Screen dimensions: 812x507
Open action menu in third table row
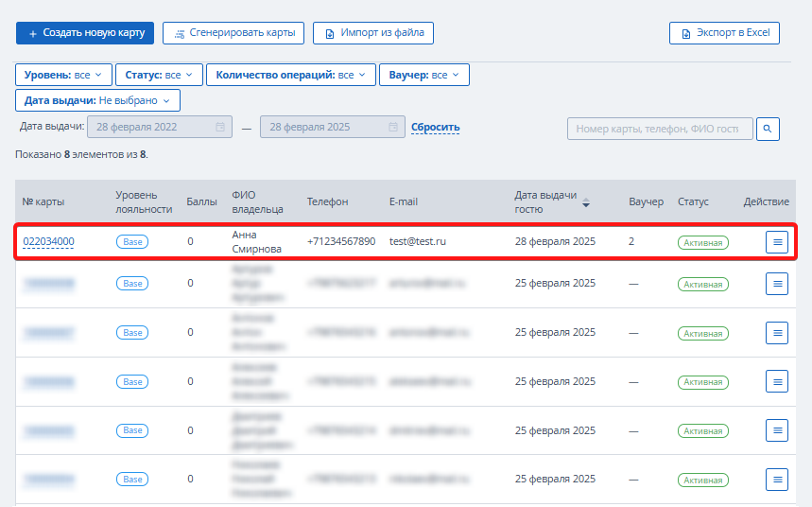click(x=777, y=333)
